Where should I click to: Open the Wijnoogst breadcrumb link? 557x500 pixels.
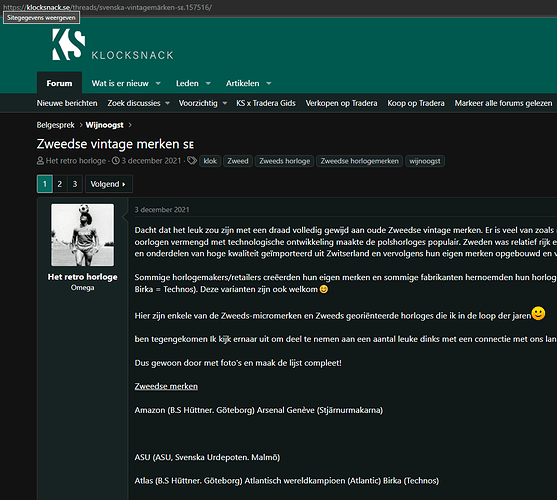104,125
